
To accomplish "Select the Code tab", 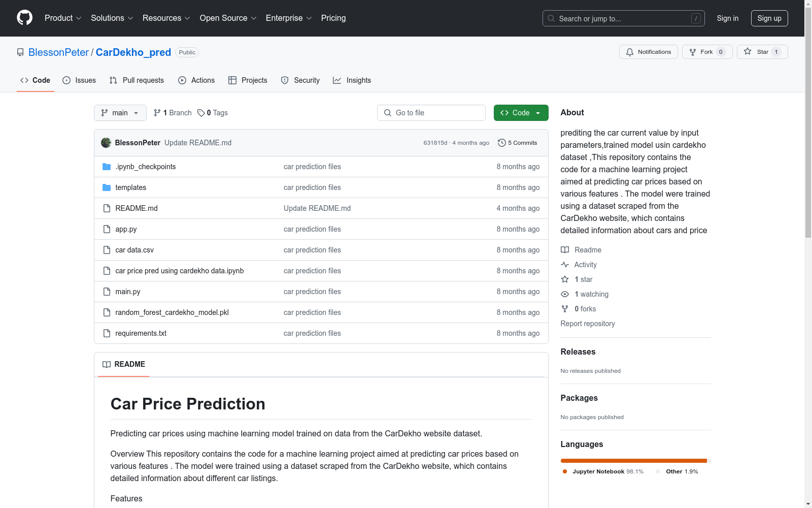I will [36, 80].
